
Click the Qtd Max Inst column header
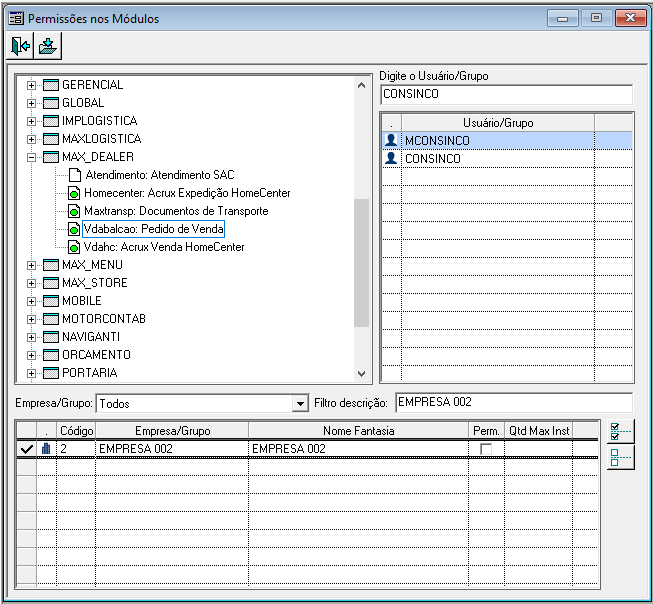click(x=539, y=430)
